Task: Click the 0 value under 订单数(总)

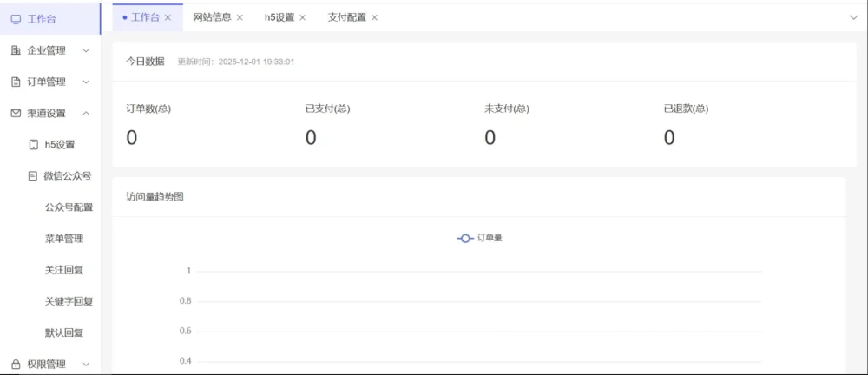Action: [131, 137]
